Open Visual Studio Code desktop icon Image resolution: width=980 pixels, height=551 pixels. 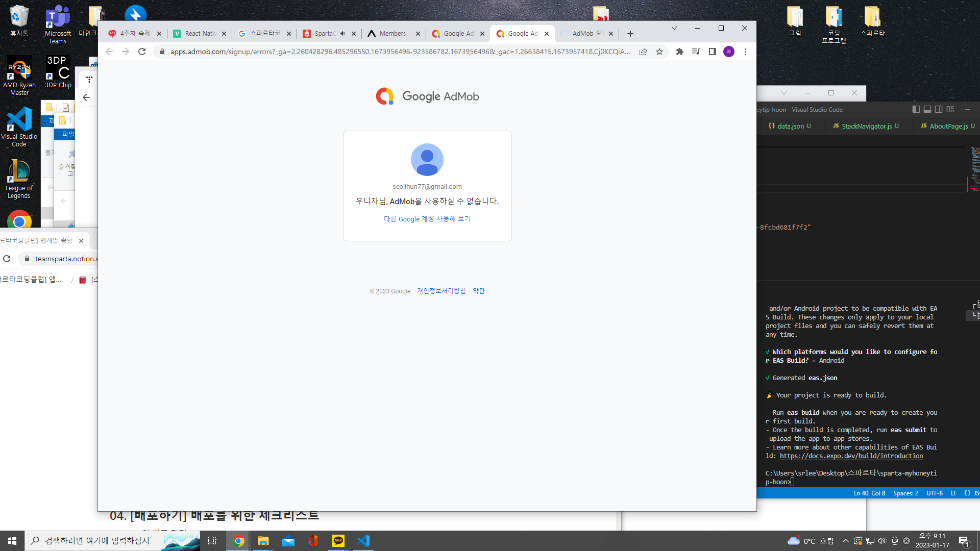19,127
